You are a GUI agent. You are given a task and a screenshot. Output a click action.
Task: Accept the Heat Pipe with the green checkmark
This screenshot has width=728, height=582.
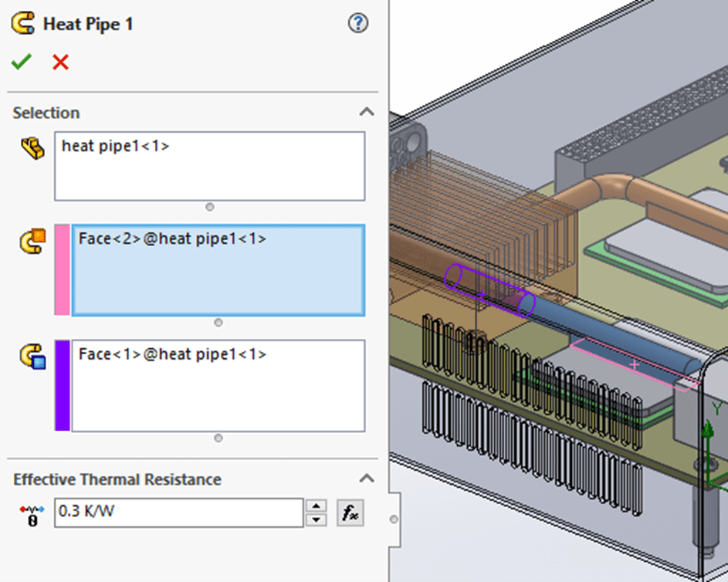[x=21, y=62]
